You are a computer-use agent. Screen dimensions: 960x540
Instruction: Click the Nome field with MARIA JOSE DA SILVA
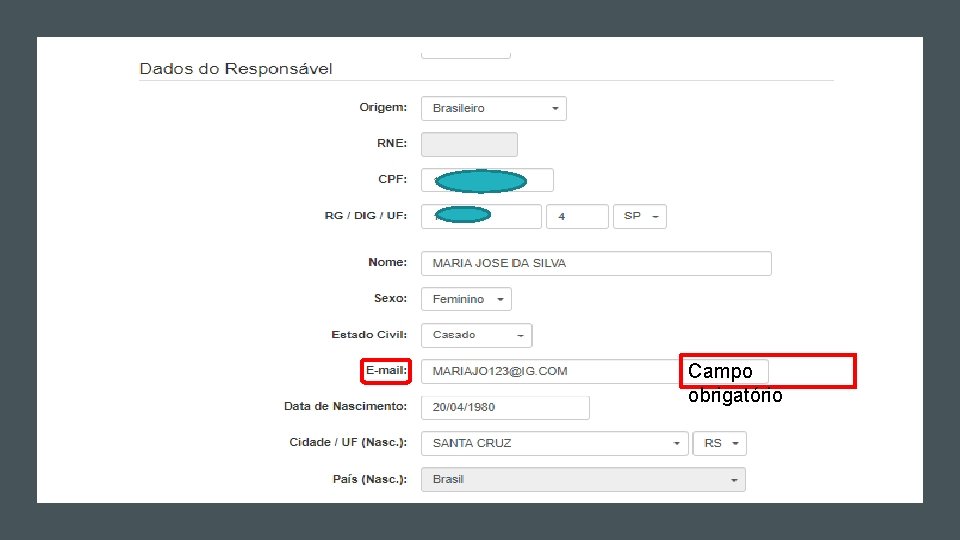point(596,263)
